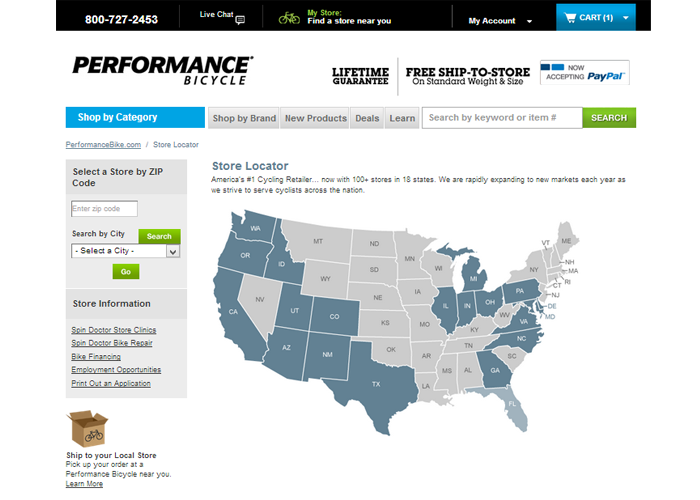The height and width of the screenshot is (500, 700).
Task: Select Ohio on the map
Action: [x=490, y=302]
